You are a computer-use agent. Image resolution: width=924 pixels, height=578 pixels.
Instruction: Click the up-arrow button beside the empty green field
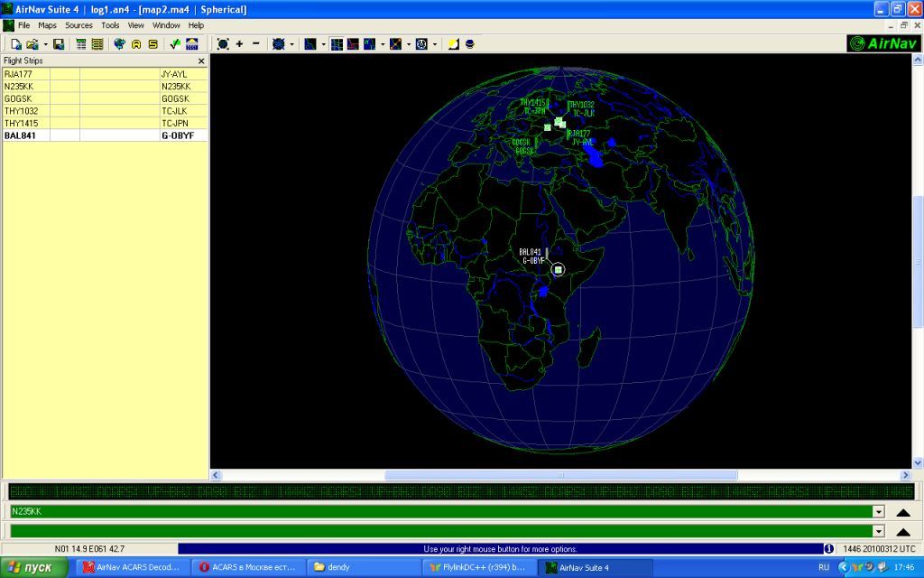click(x=902, y=532)
